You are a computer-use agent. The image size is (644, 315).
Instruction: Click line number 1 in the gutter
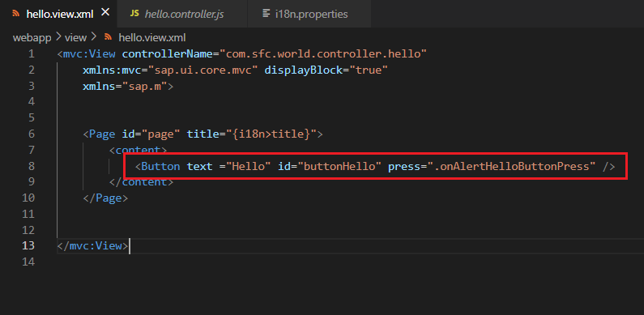pos(32,53)
